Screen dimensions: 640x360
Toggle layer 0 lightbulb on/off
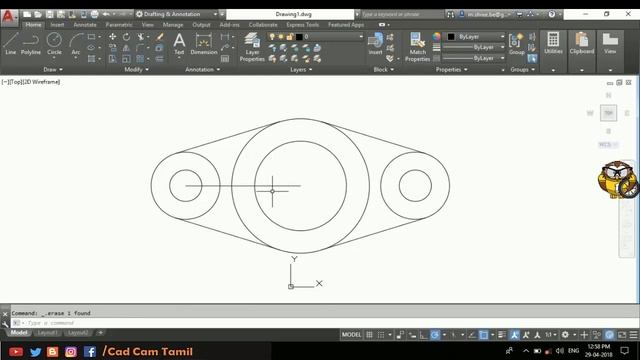point(272,37)
